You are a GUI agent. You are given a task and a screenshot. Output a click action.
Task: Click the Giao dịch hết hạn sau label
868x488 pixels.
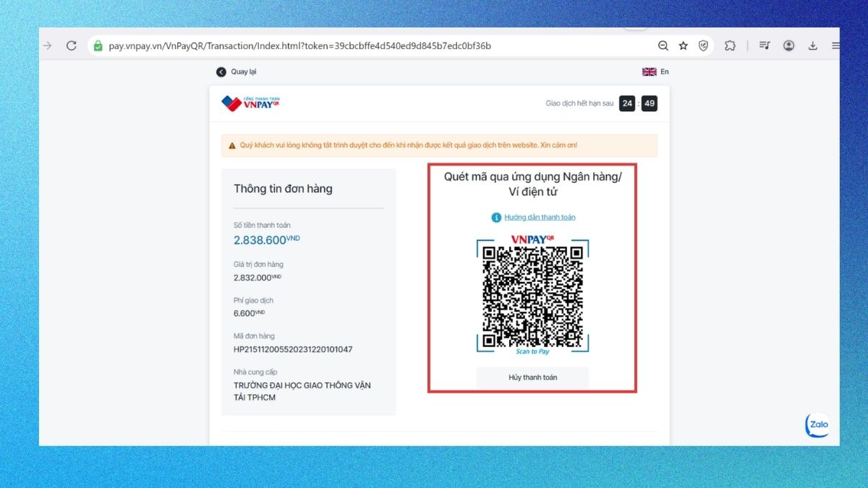coord(579,103)
